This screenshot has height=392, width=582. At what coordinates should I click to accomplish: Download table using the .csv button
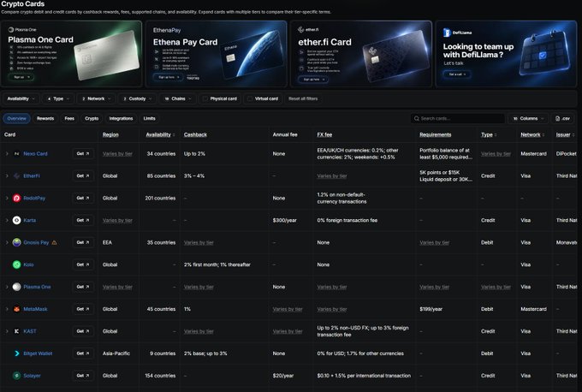[x=562, y=118]
